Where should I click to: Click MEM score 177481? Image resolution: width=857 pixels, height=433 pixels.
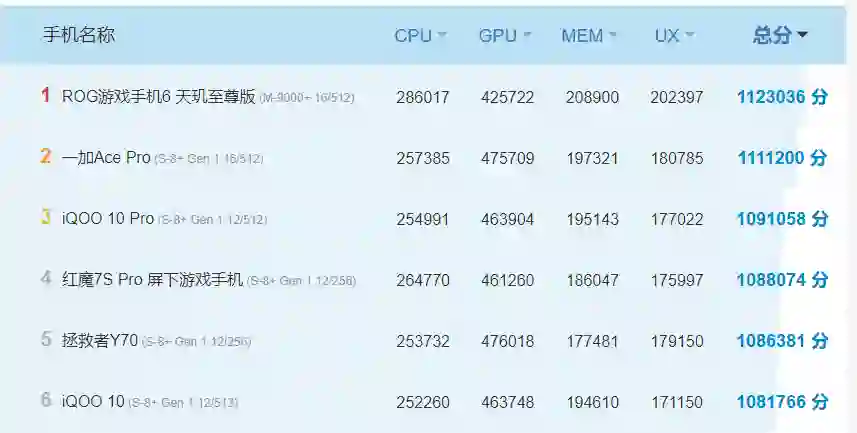click(x=592, y=341)
